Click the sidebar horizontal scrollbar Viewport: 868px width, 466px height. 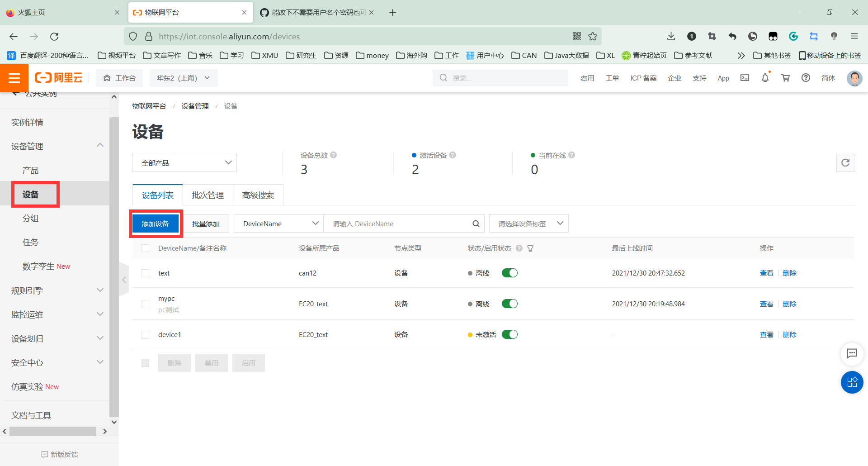(53, 431)
